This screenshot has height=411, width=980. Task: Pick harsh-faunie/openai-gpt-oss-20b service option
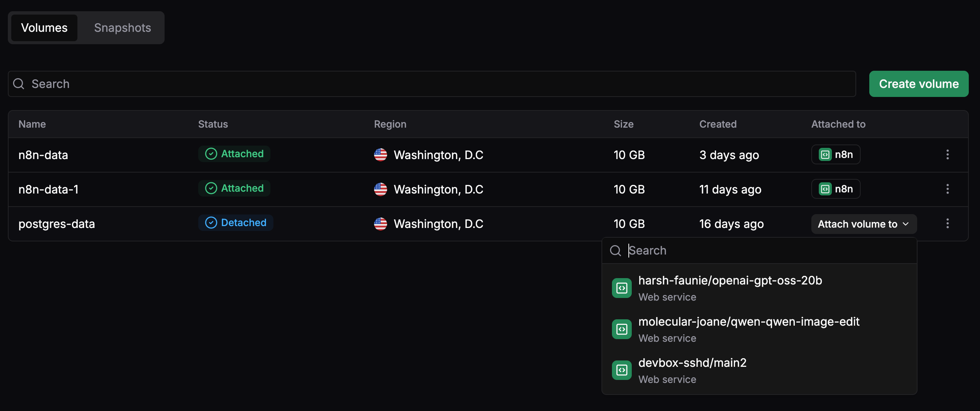point(730,288)
